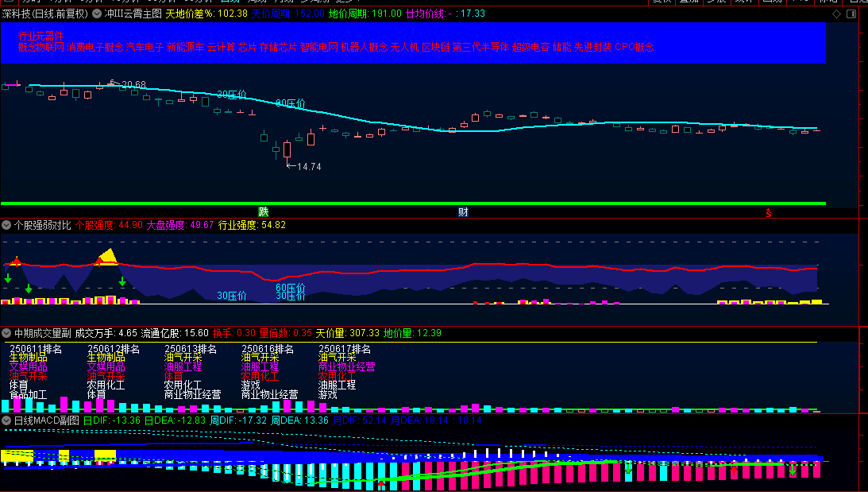
Task: Click the 中期成交量副 panel title
Action: tap(43, 333)
